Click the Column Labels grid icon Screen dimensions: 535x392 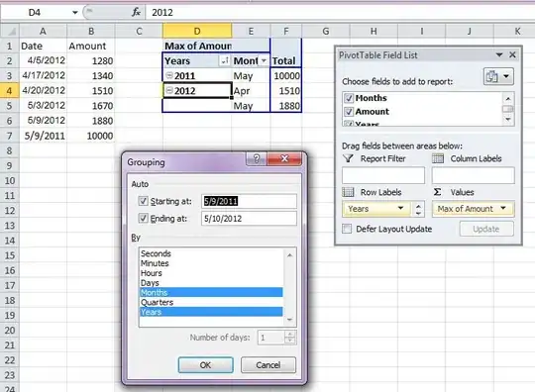[x=438, y=158]
